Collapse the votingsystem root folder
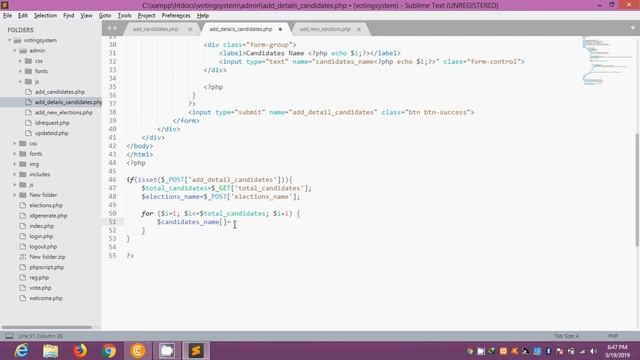 click(x=10, y=40)
